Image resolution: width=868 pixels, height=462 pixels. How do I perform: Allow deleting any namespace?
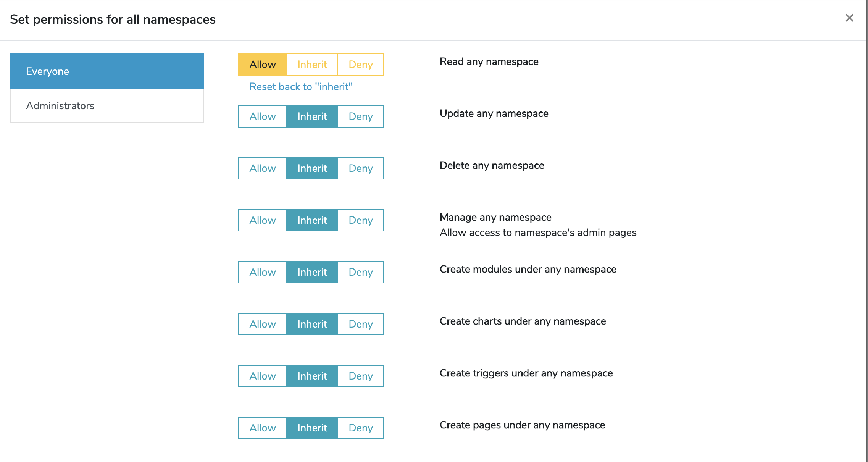[262, 168]
